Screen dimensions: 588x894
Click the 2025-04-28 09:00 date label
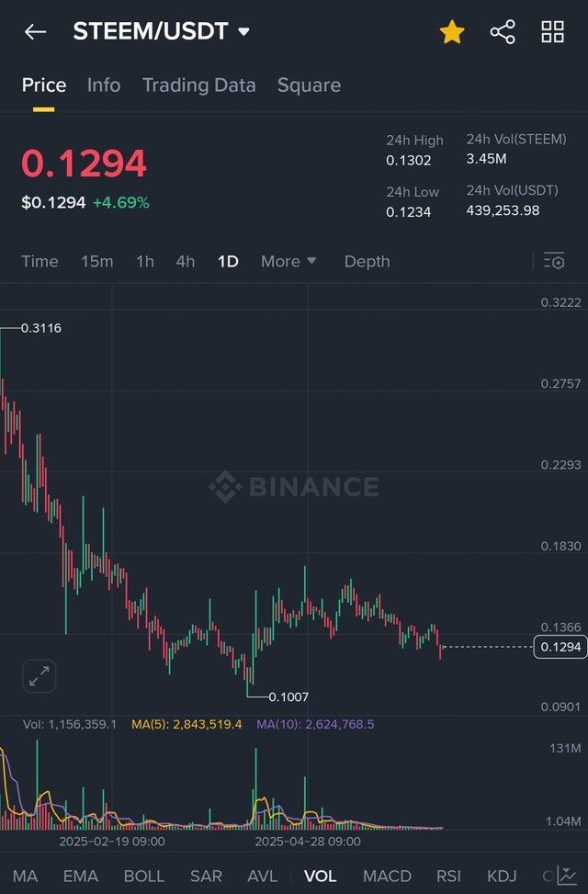pos(308,842)
